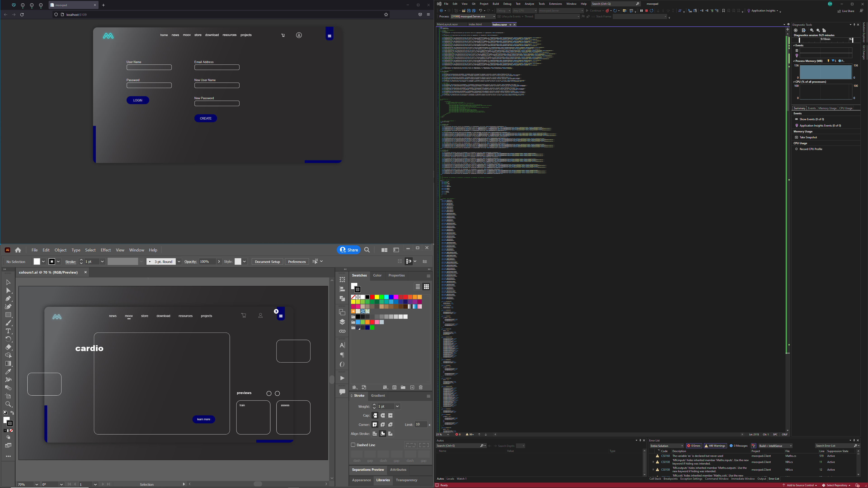Image resolution: width=868 pixels, height=488 pixels.
Task: Click the Illustrator Home icon
Action: [18, 250]
